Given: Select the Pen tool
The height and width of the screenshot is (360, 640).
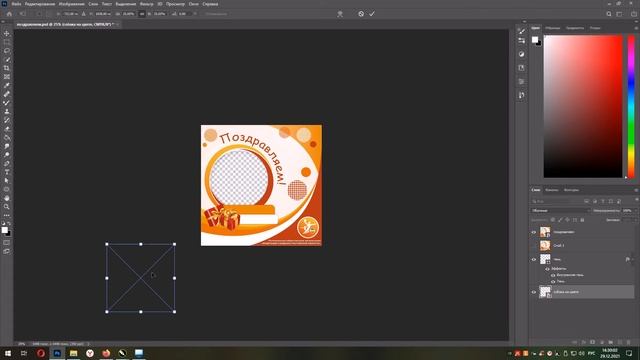Looking at the screenshot, I should (7, 163).
